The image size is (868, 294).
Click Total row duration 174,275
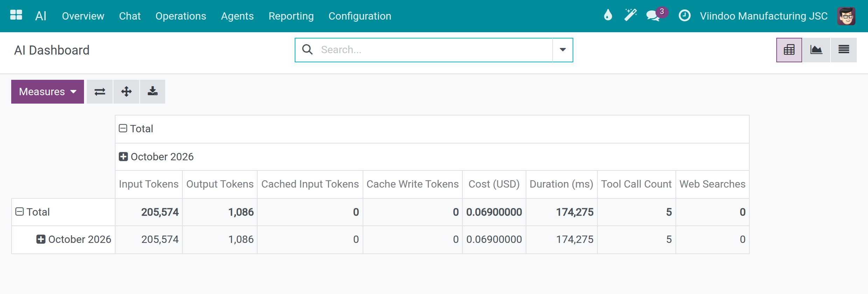click(561, 212)
